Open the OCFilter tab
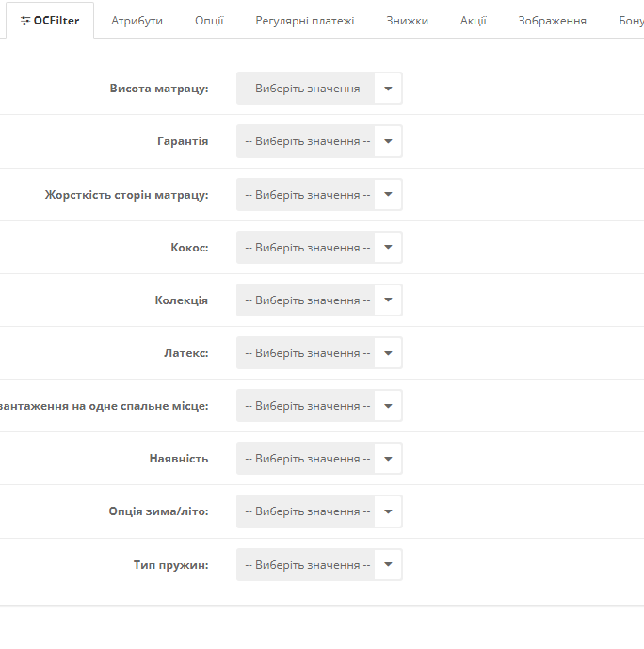Screen dimensions: 644x649 pos(50,21)
